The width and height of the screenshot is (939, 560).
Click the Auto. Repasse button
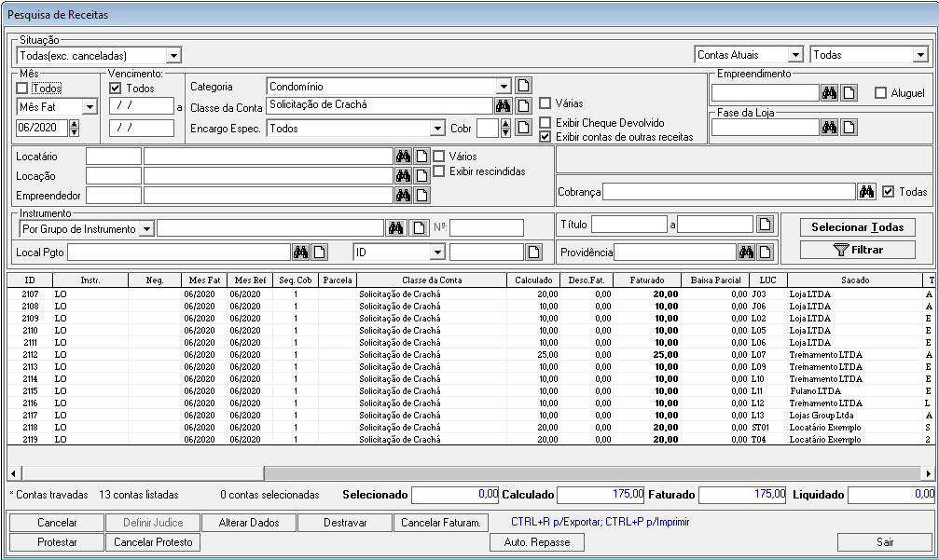coord(536,542)
